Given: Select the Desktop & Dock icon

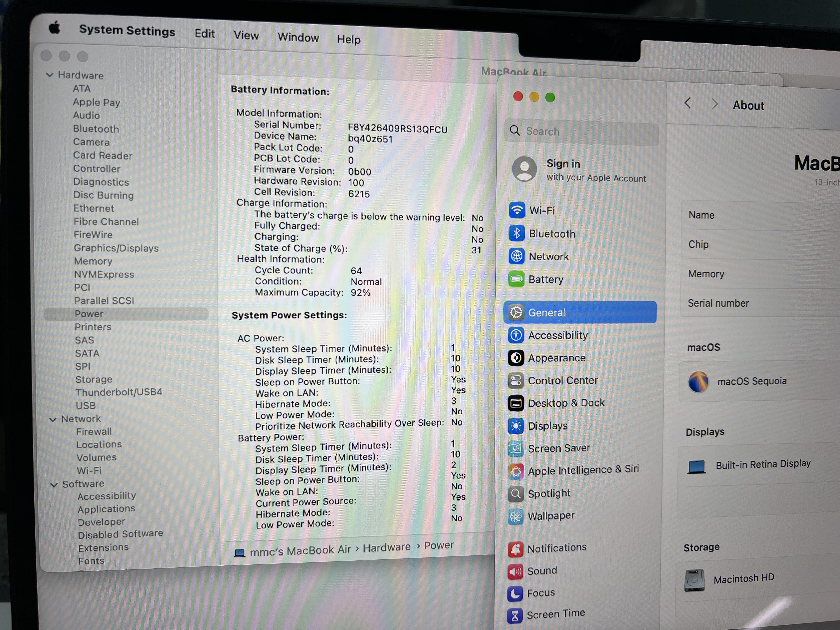Looking at the screenshot, I should point(516,403).
